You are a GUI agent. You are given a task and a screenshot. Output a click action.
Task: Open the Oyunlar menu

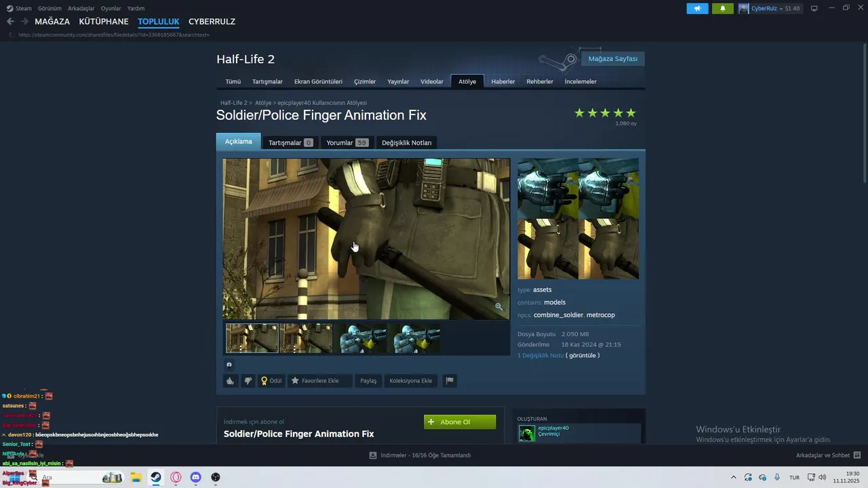point(111,8)
